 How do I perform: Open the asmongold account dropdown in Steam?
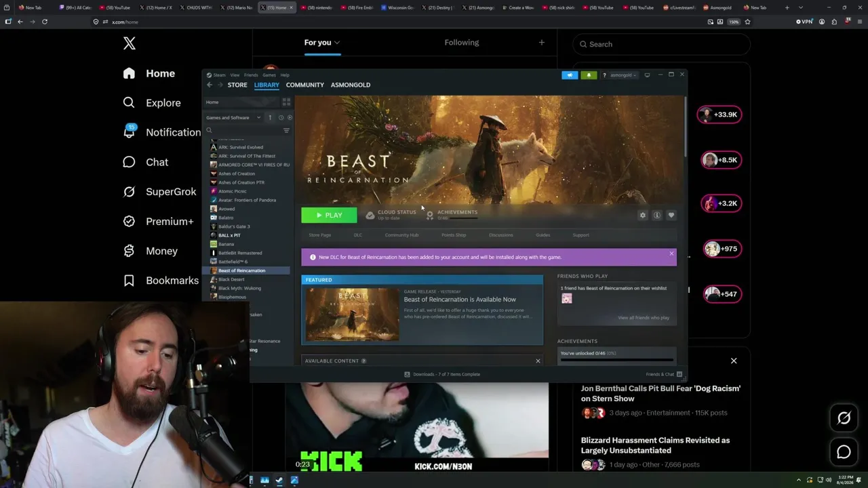[x=623, y=75]
